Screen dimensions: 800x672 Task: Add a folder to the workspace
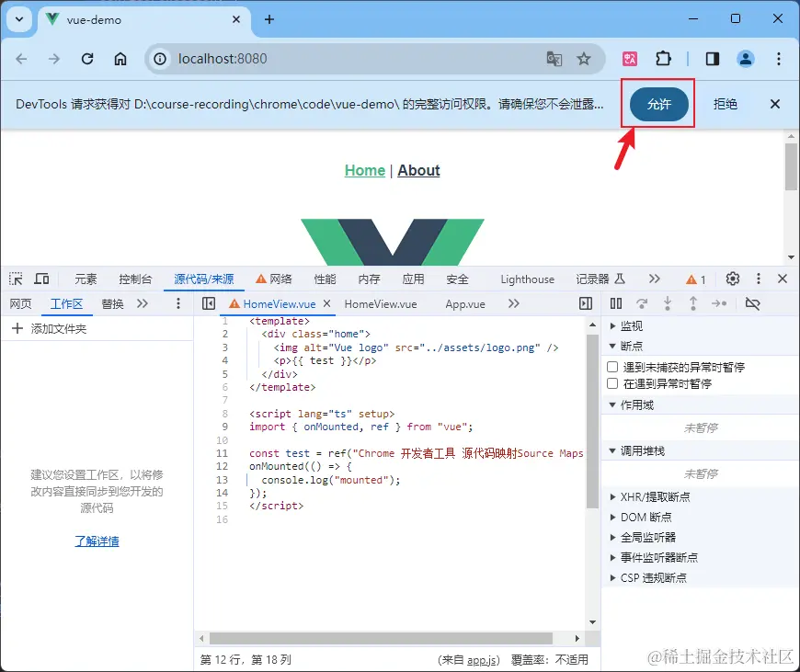tap(49, 328)
